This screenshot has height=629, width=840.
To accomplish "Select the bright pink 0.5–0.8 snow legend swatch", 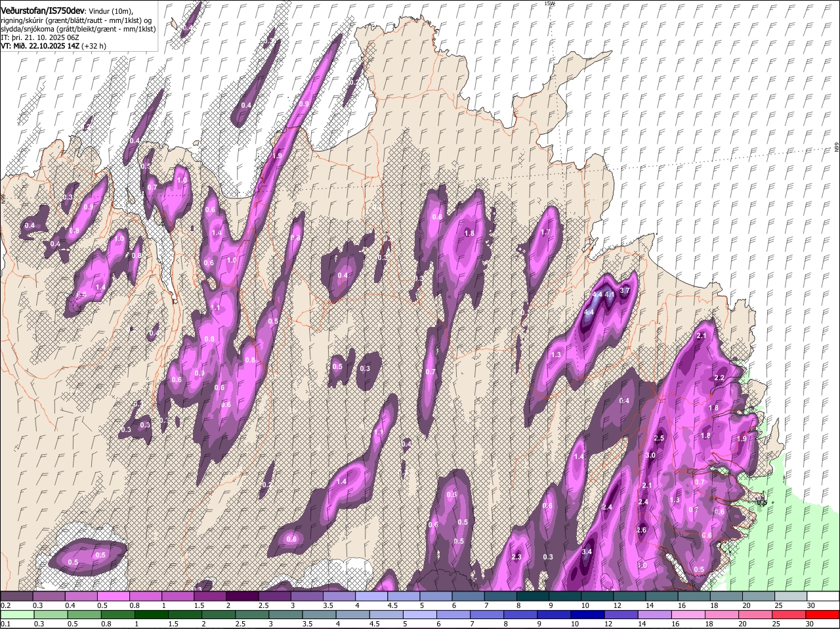I will [113, 596].
